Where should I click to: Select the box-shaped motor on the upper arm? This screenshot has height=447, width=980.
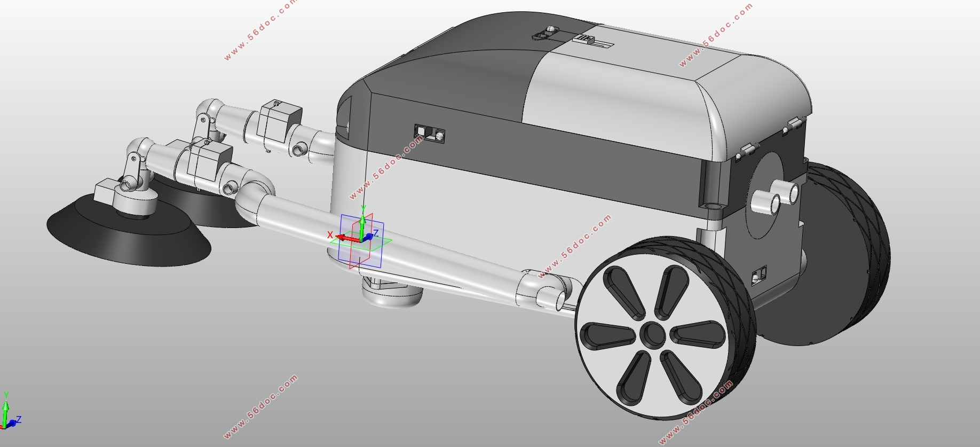click(x=279, y=121)
